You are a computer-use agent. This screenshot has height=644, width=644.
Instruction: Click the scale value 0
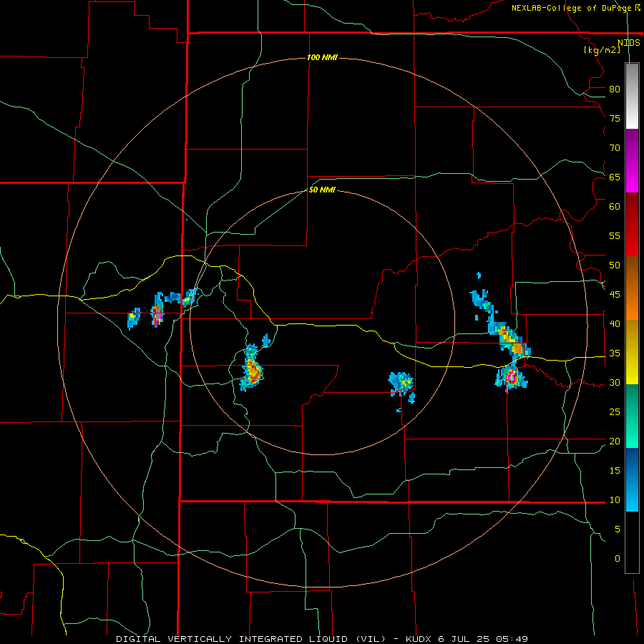(618, 559)
